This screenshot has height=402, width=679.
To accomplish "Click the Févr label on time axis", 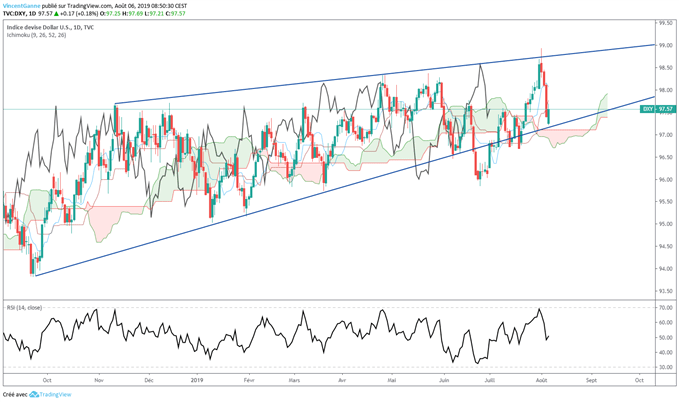I will click(x=249, y=380).
